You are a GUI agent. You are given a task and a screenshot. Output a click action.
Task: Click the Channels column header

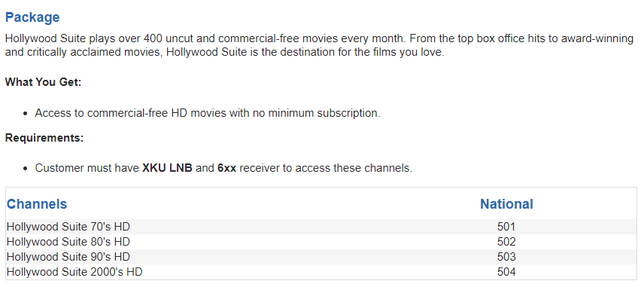pyautogui.click(x=37, y=204)
